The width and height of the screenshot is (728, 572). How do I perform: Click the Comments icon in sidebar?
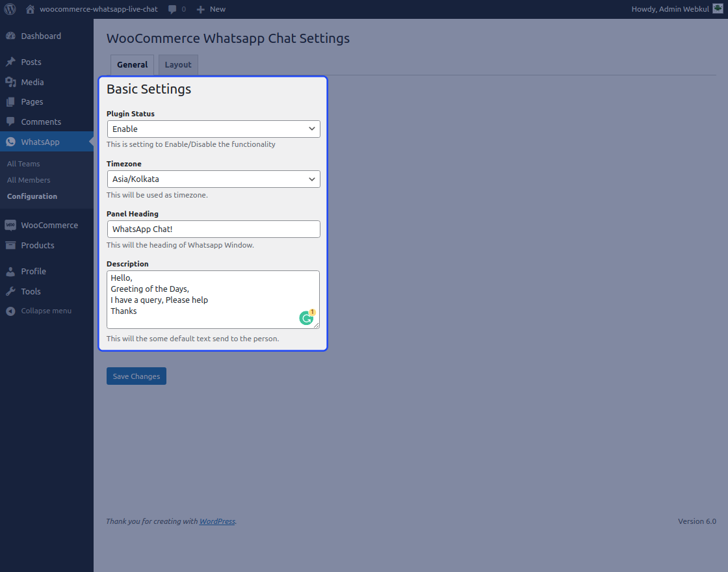(x=10, y=122)
